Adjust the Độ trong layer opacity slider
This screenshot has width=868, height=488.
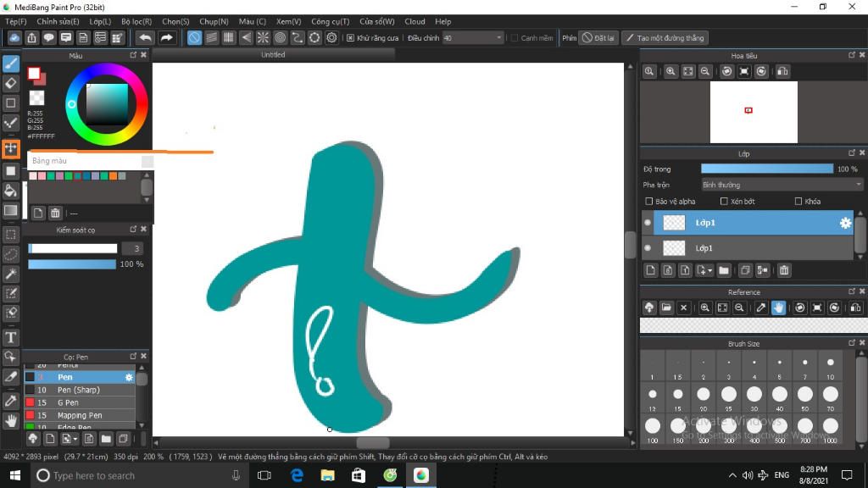[766, 169]
